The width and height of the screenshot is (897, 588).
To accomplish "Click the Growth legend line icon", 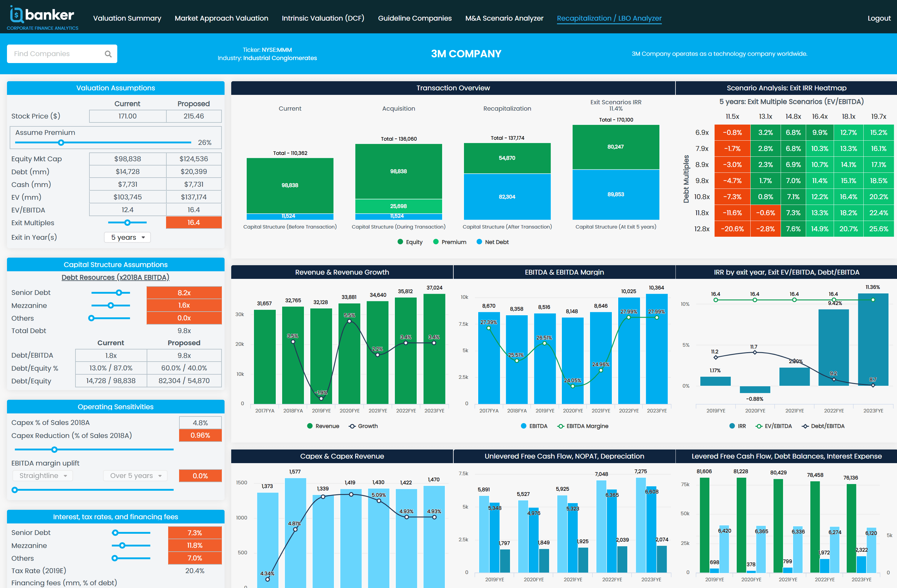I will click(x=352, y=426).
